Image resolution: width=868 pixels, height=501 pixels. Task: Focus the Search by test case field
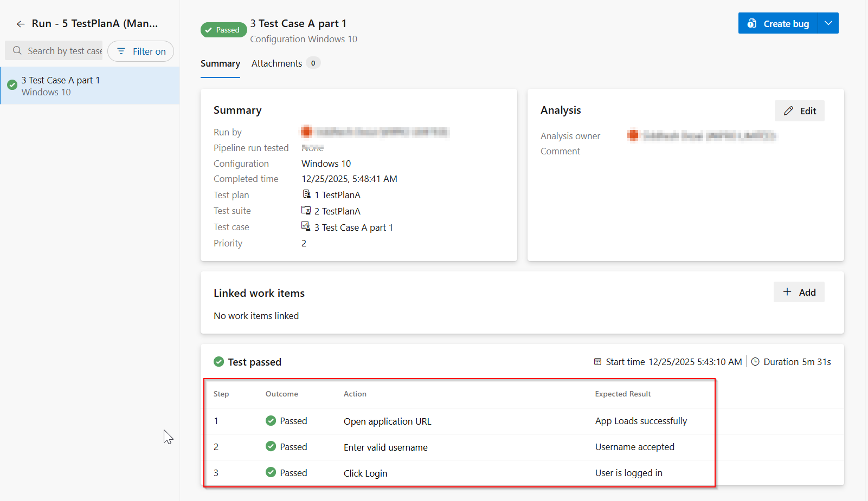(x=54, y=50)
